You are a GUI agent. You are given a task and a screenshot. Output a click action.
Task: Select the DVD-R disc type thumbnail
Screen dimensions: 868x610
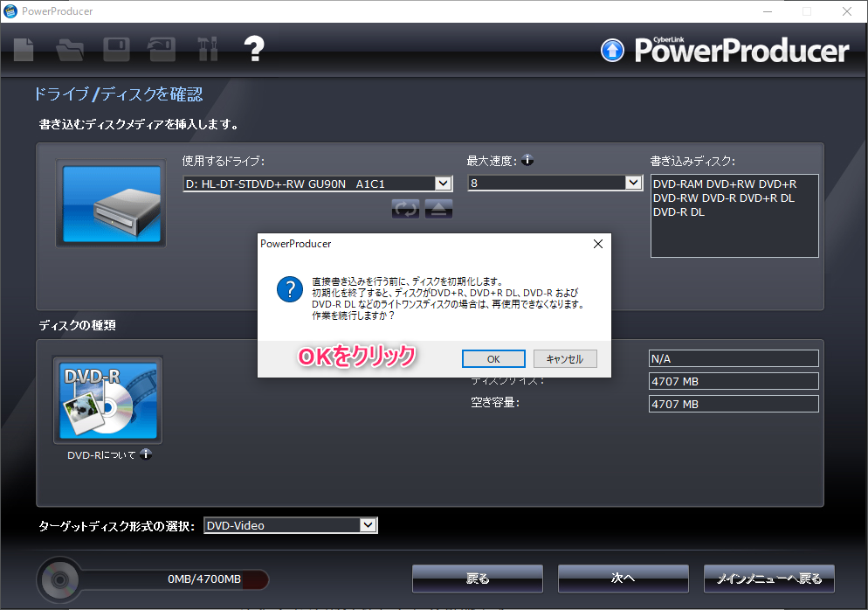[108, 400]
